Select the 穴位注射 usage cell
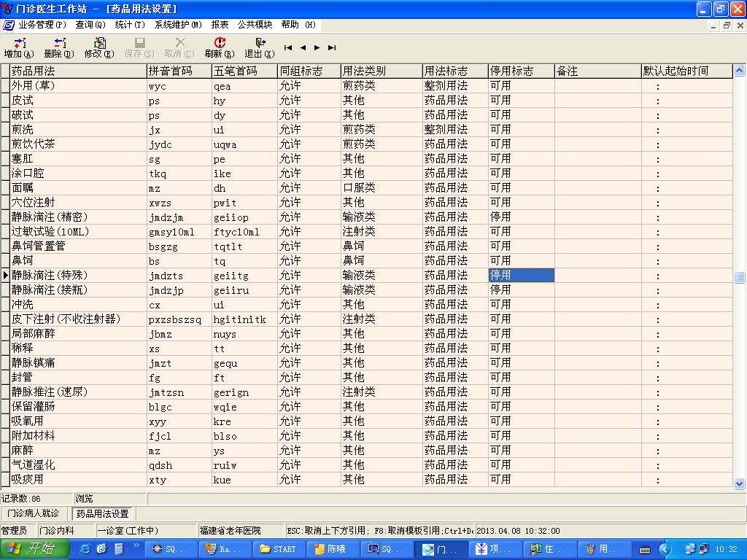 coord(78,203)
